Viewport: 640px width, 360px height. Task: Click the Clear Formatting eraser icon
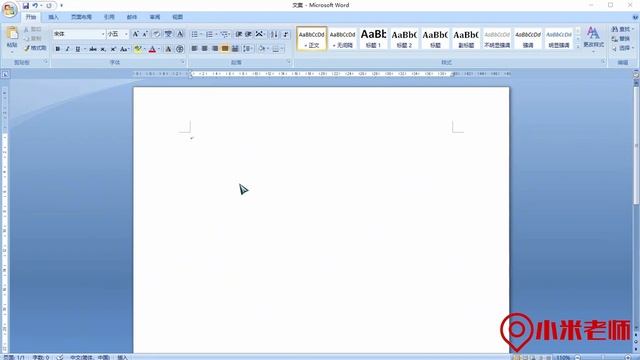point(156,34)
